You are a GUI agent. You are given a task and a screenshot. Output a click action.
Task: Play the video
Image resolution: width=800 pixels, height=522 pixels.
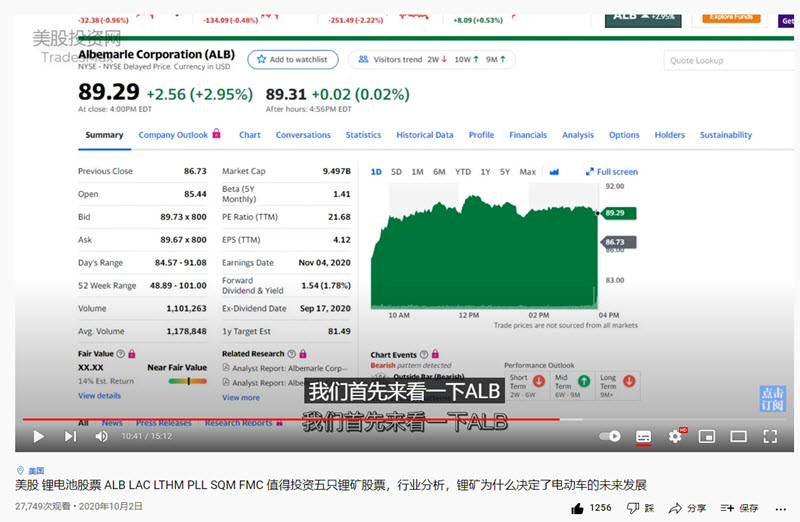38,436
